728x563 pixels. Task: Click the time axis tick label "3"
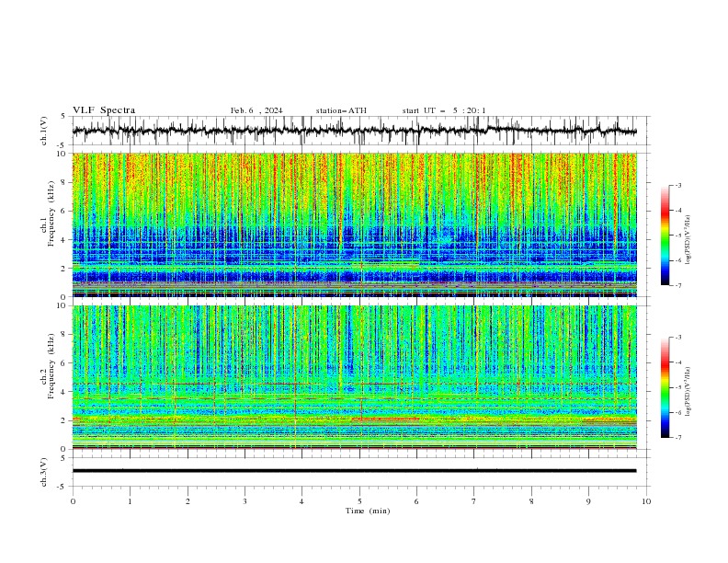(245, 501)
